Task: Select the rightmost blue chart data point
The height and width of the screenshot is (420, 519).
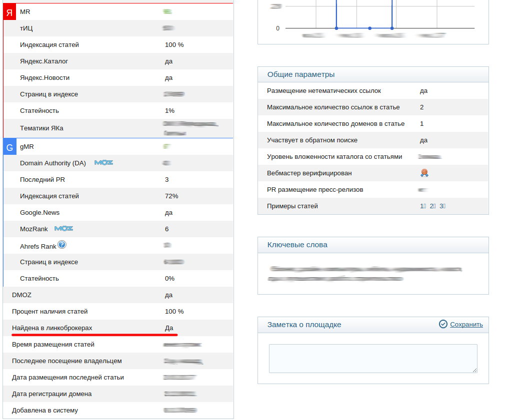Action: tap(392, 28)
